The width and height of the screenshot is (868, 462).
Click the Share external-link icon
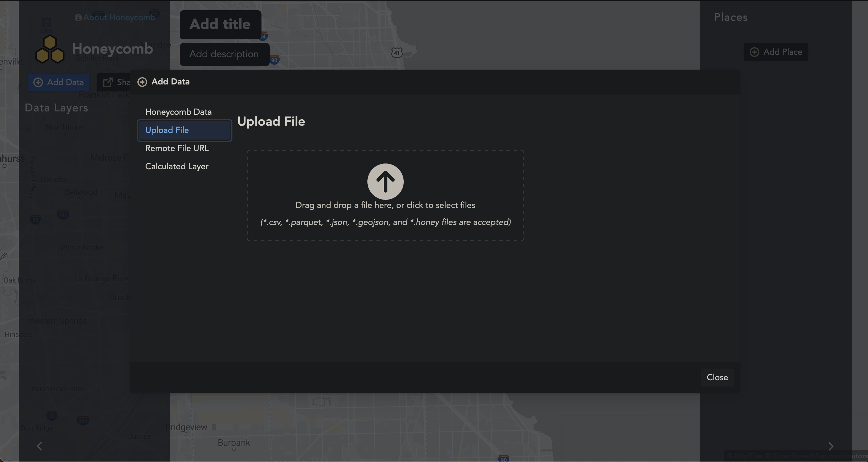pos(107,82)
